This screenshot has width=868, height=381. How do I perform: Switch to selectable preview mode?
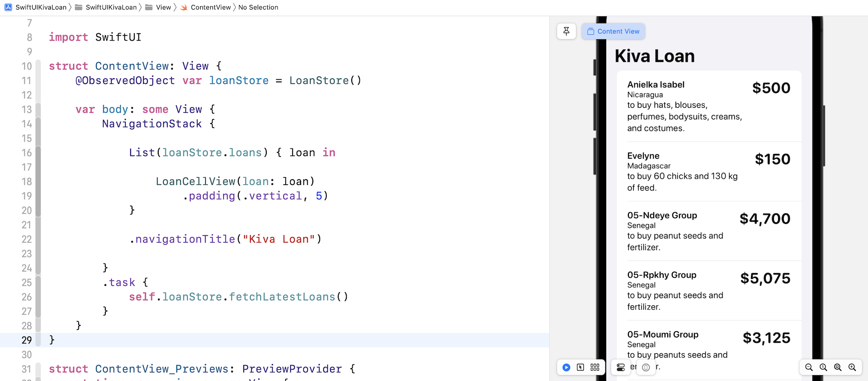tap(580, 367)
